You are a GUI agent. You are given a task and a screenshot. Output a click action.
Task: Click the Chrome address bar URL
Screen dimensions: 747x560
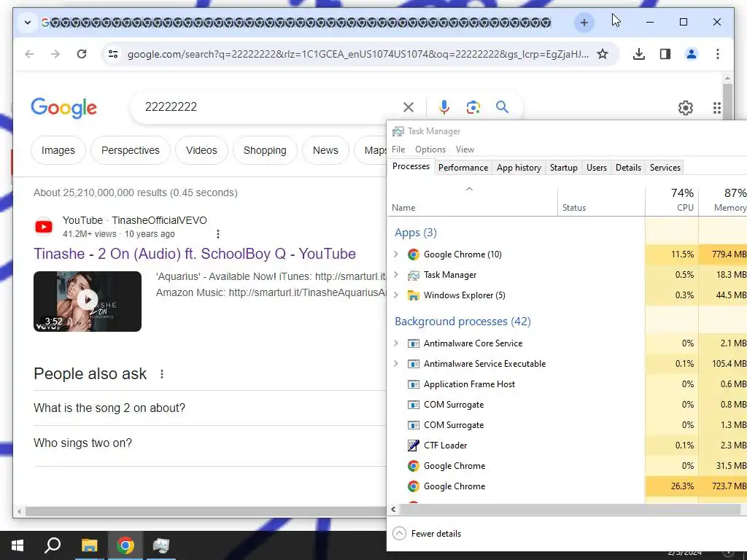point(357,54)
